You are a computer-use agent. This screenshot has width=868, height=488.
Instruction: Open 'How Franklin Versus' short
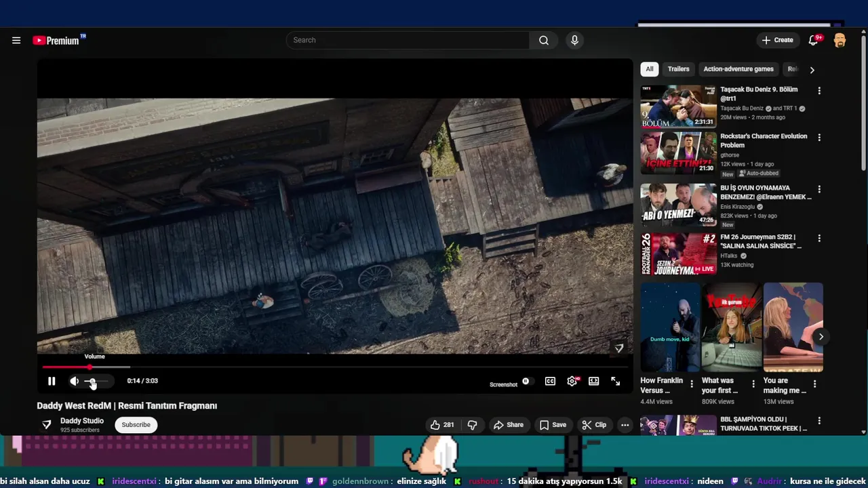[x=670, y=327]
